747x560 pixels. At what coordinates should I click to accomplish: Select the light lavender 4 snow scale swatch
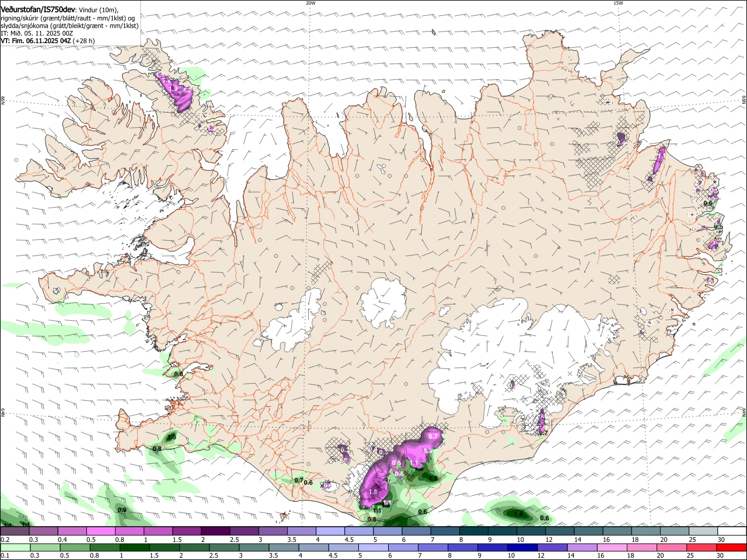click(x=330, y=531)
